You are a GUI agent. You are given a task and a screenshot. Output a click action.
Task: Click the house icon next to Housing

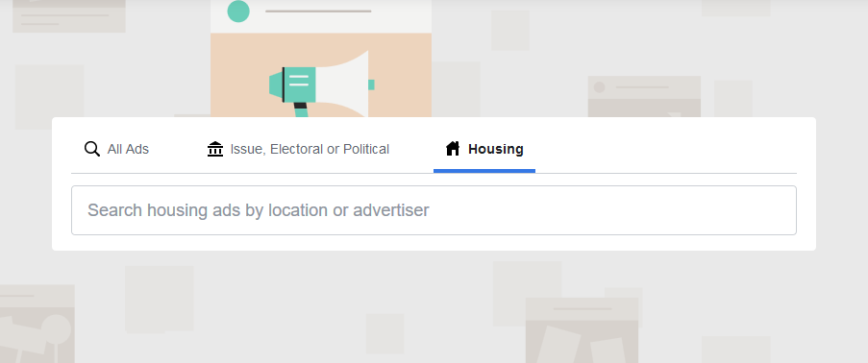click(x=453, y=148)
